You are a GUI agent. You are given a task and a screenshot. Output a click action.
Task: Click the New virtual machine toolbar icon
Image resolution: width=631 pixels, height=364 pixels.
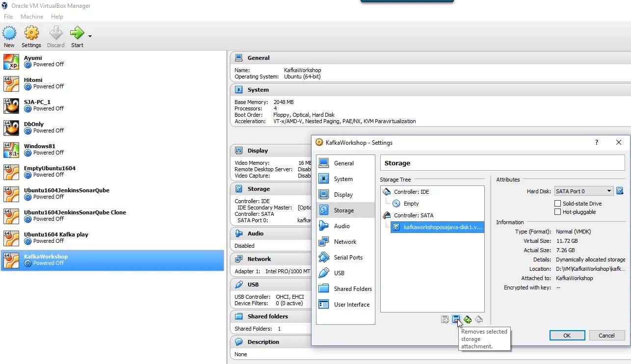point(9,33)
